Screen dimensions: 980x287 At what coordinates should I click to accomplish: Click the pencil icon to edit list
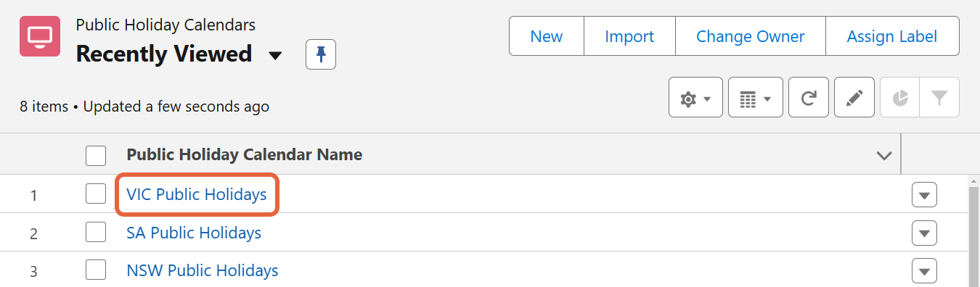(854, 97)
